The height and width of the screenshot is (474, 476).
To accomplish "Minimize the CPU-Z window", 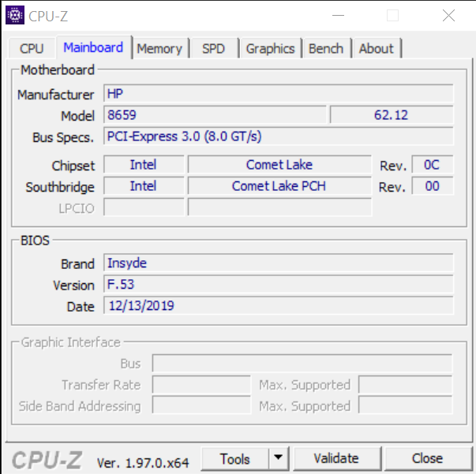I will [338, 15].
